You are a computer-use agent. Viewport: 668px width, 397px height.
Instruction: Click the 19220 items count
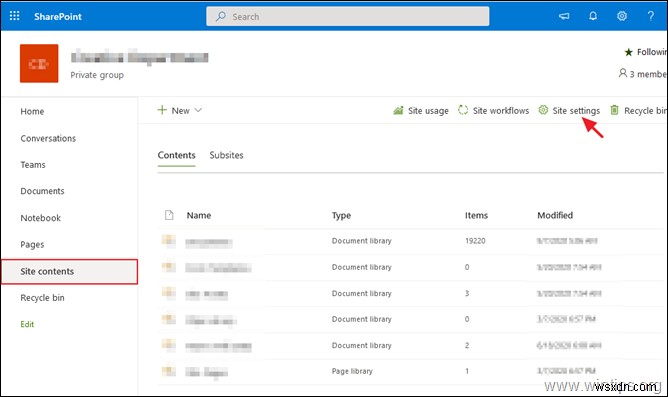click(475, 241)
